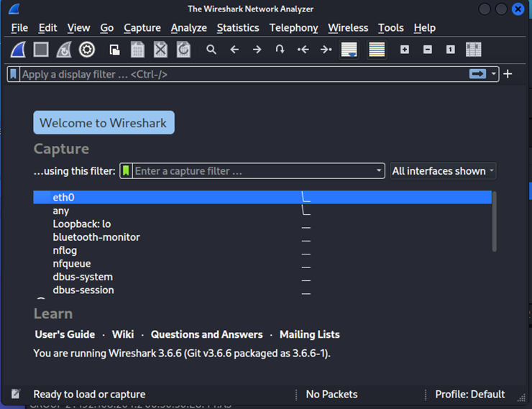The height and width of the screenshot is (409, 532).
Task: Click the interface list vertical scrollbar
Action: pos(495,221)
